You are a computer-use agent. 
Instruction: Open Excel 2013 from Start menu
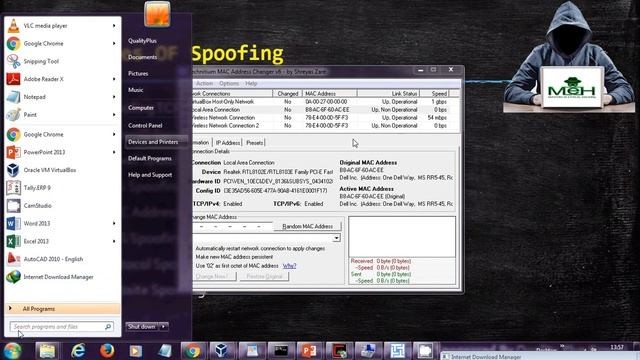[x=62, y=241]
